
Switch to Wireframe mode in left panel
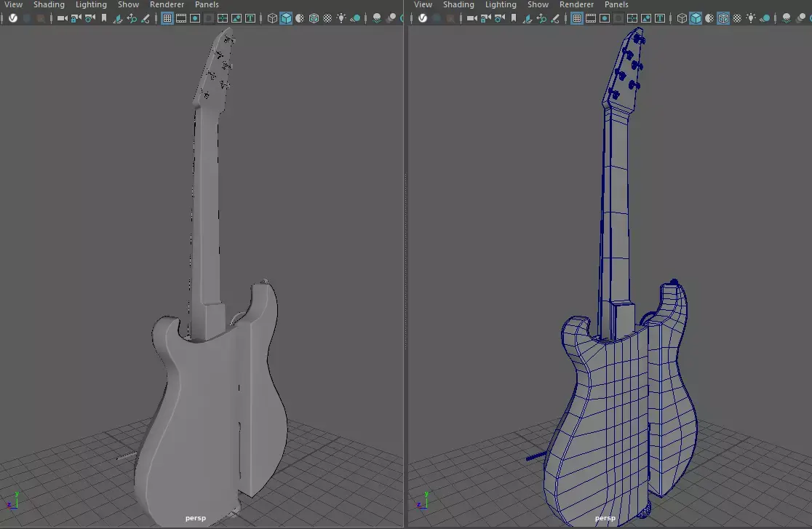click(272, 18)
